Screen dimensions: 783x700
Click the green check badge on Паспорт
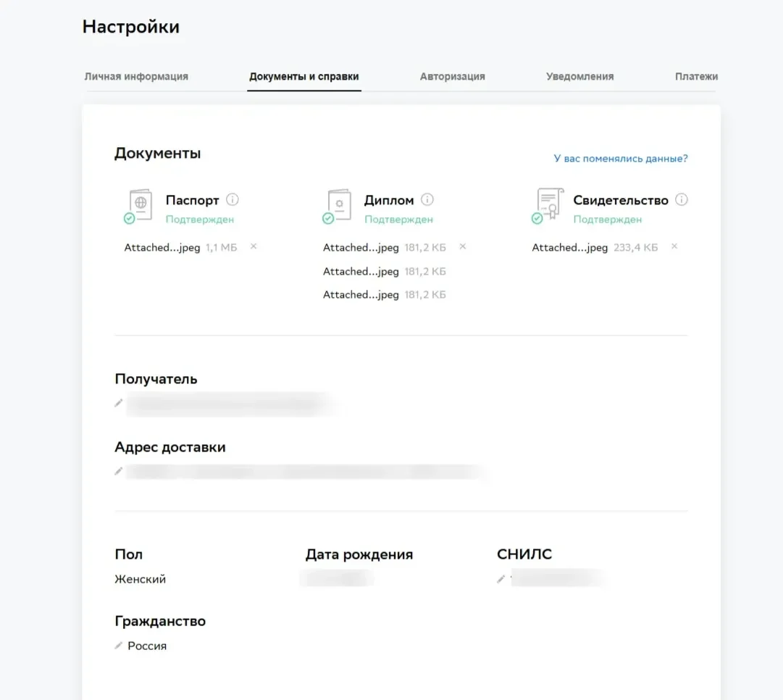pyautogui.click(x=130, y=218)
